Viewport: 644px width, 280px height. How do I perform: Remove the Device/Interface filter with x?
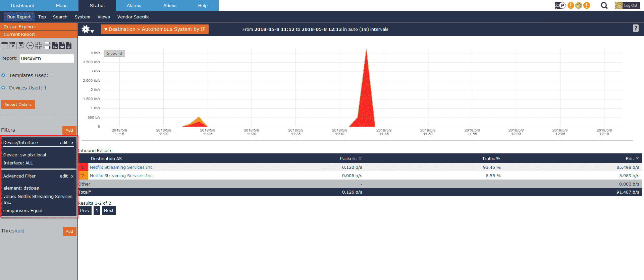(72, 143)
